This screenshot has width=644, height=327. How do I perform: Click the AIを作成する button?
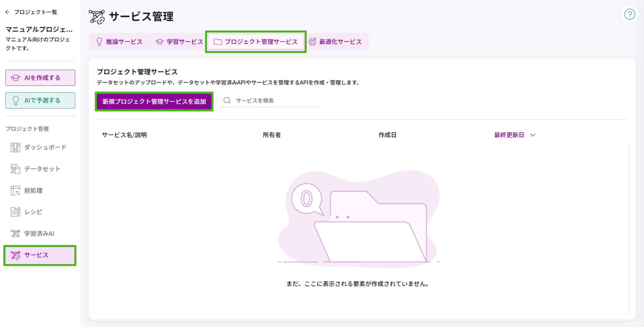40,77
